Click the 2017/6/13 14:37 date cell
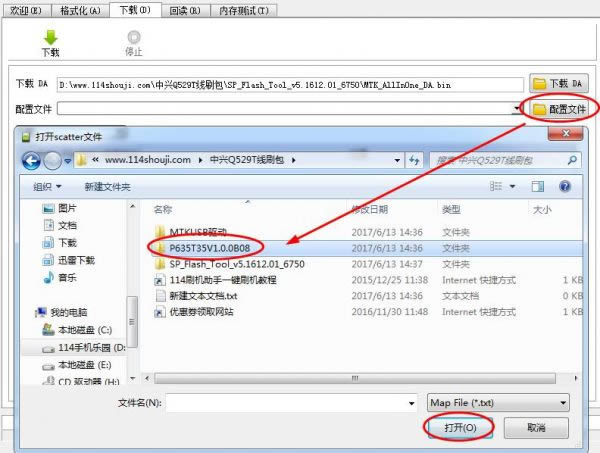Viewport: 600px width, 453px height. click(387, 264)
